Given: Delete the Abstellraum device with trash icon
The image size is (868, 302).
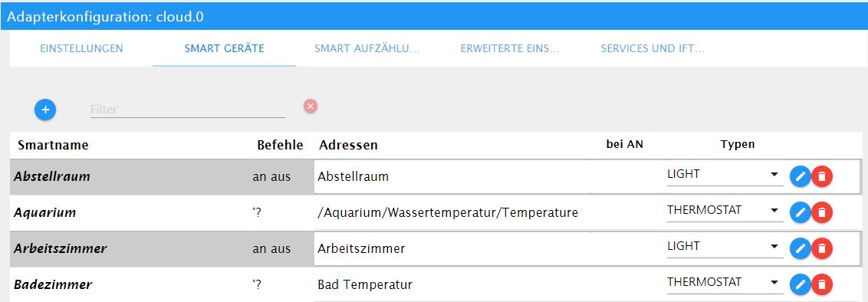Looking at the screenshot, I should [822, 176].
